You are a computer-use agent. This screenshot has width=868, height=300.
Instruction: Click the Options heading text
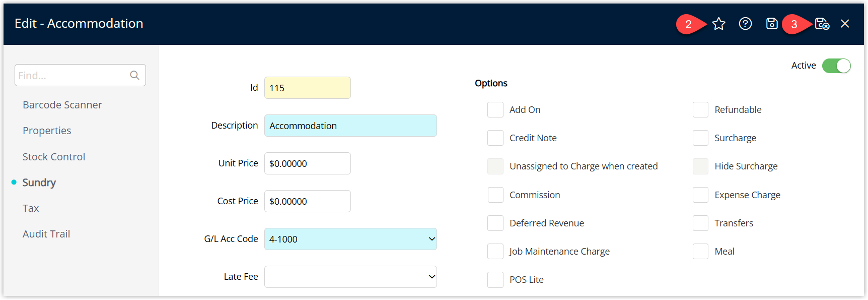pos(491,83)
